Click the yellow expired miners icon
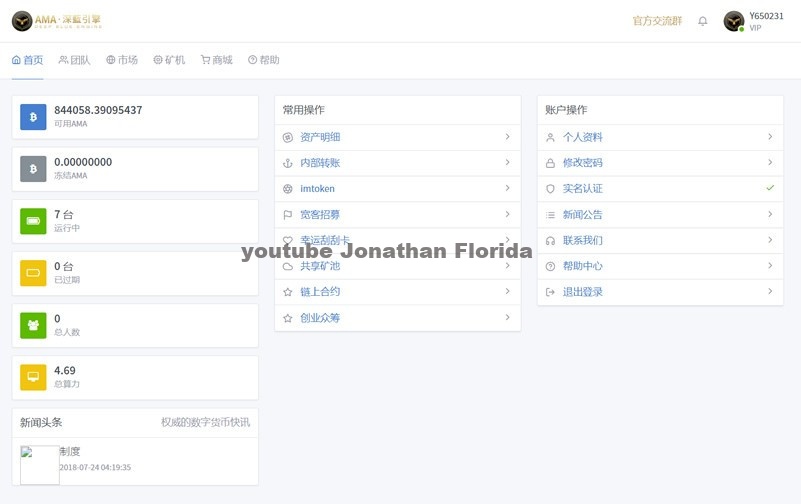Image resolution: width=801 pixels, height=504 pixels. pos(33,273)
